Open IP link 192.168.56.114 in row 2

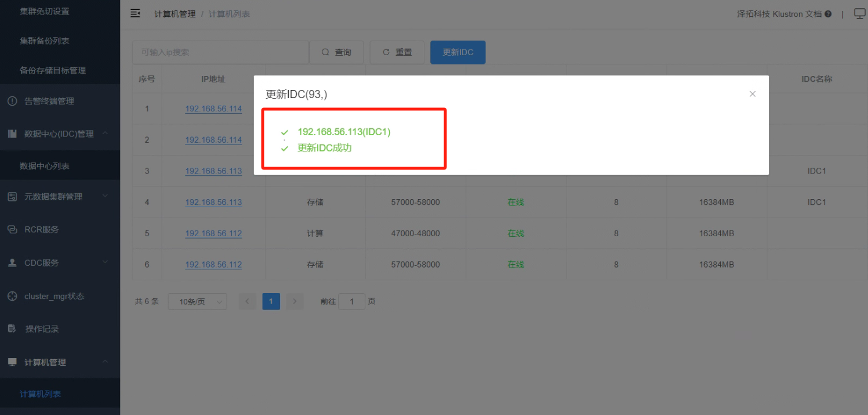tap(213, 140)
